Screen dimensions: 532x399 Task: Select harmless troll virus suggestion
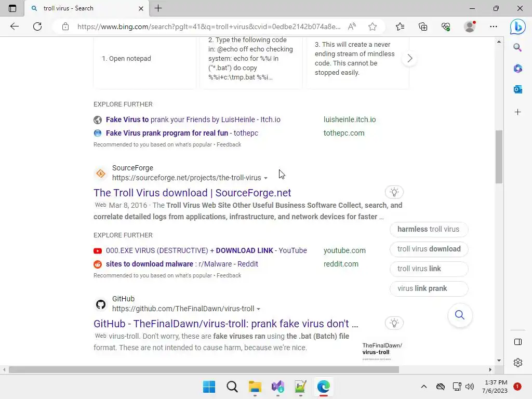[x=429, y=229]
